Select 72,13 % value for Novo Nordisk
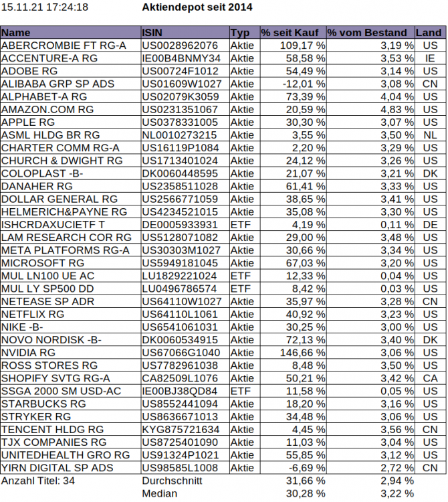This screenshot has width=448, height=502. 293,340
